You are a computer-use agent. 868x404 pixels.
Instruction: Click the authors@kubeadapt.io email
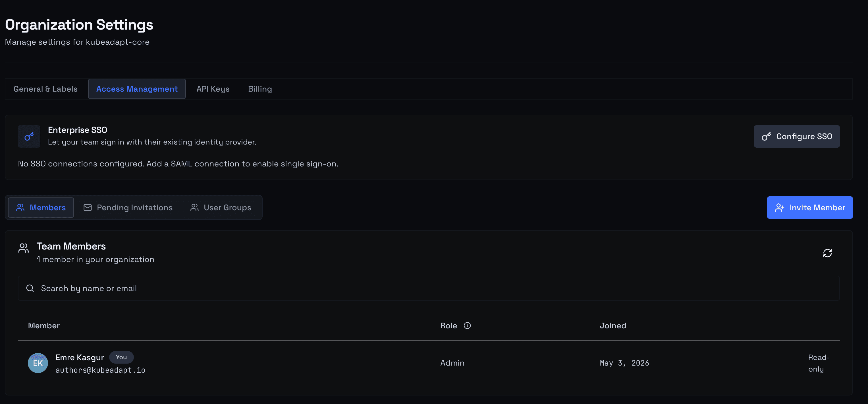[100, 370]
